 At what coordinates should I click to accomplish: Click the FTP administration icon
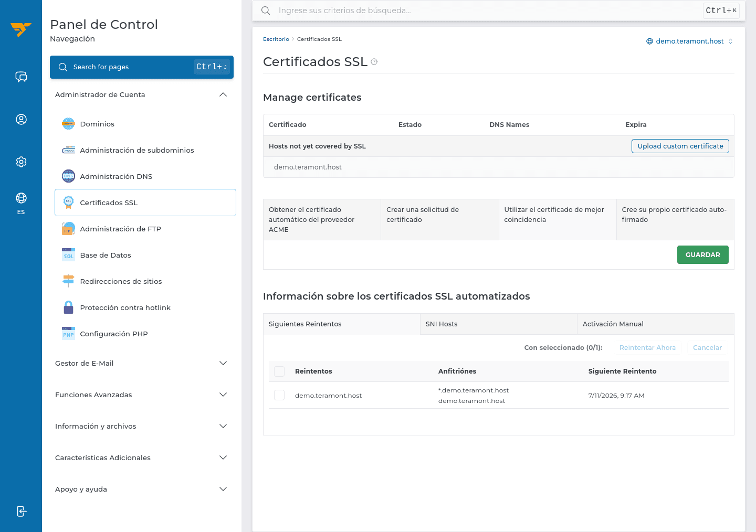pos(68,229)
